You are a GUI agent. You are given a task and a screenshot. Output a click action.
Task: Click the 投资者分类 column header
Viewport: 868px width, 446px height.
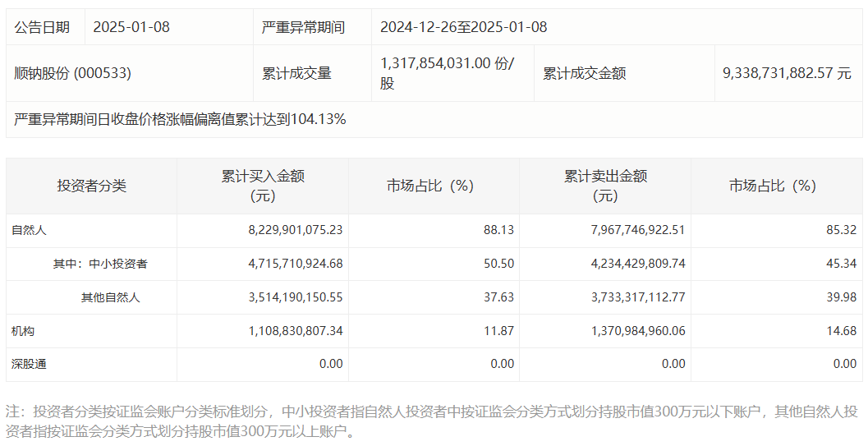(x=91, y=186)
